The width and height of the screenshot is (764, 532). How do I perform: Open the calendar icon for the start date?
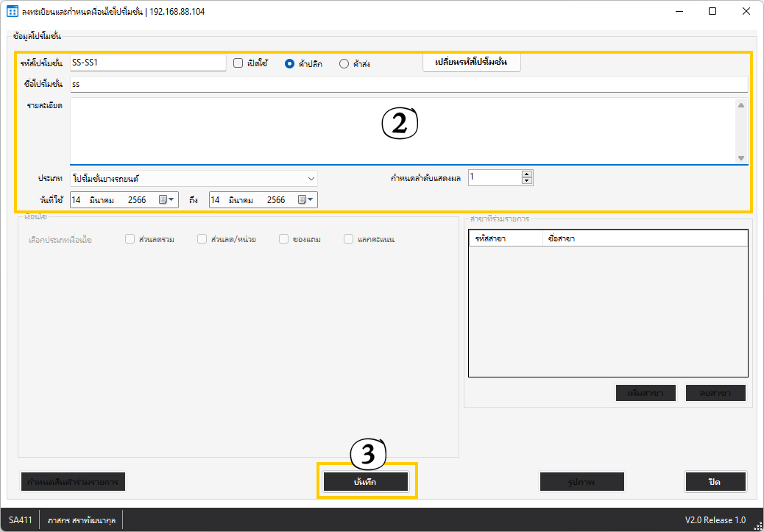point(170,199)
